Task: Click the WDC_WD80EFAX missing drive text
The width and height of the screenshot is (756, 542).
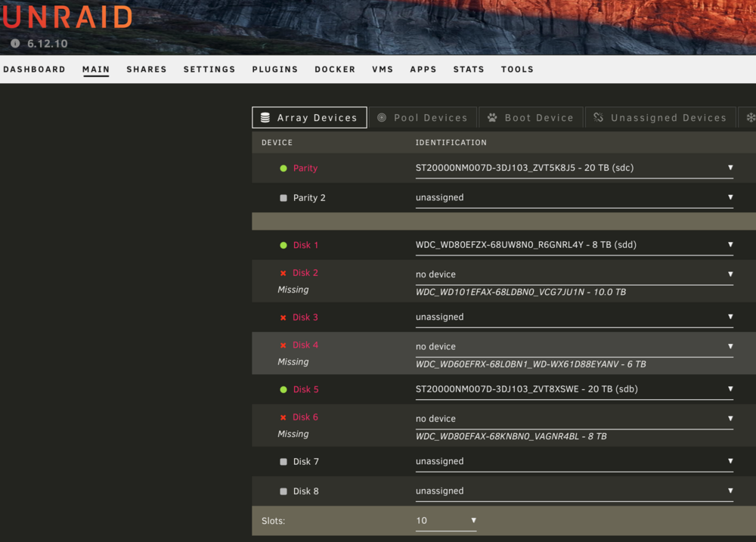Action: coord(511,436)
